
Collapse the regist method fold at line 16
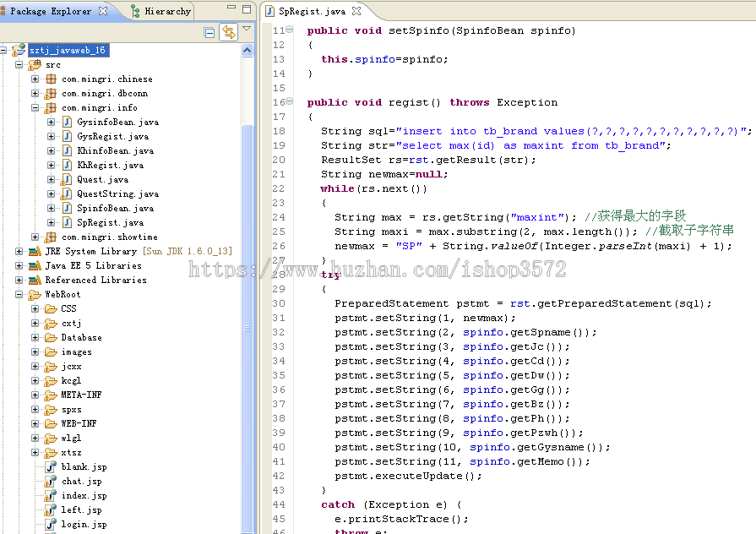point(289,101)
